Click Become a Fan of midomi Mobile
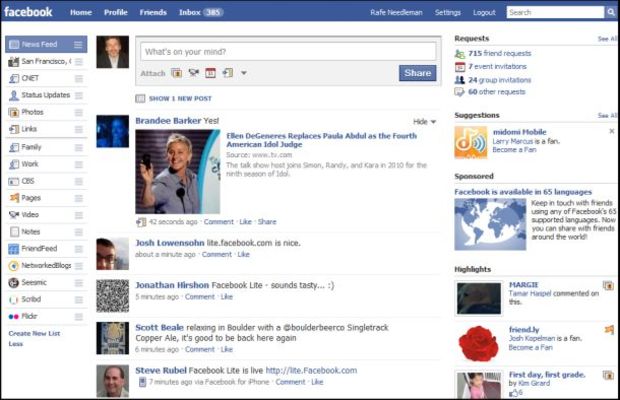620x400 pixels. pos(514,150)
